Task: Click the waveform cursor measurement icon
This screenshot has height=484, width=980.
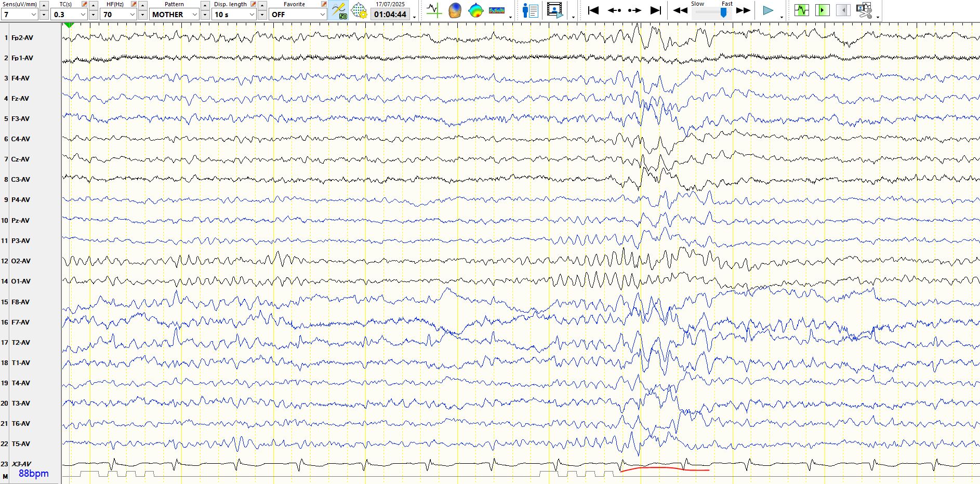Action: click(x=433, y=10)
